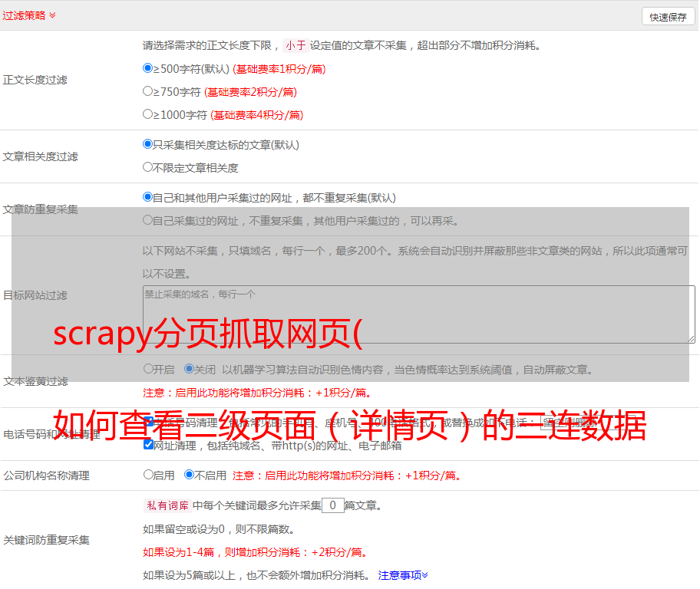Click red text 基础费率1积分/篇
700x589 pixels.
[x=279, y=69]
